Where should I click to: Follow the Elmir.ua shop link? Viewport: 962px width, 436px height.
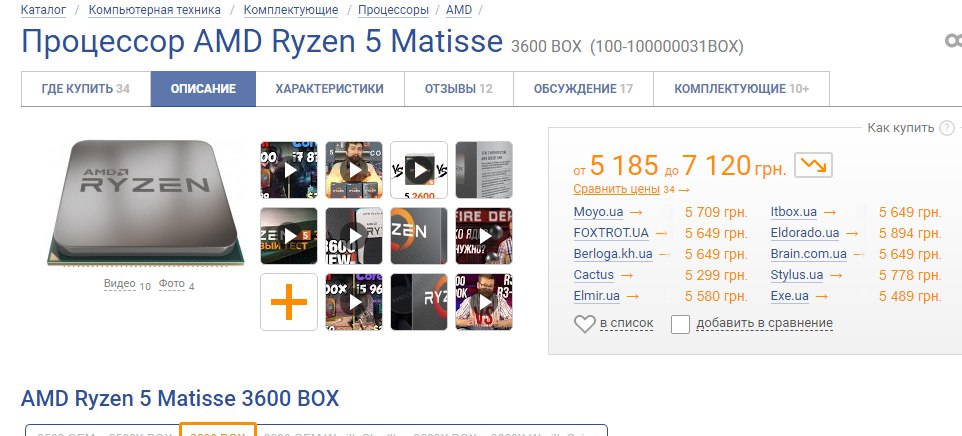pos(596,296)
